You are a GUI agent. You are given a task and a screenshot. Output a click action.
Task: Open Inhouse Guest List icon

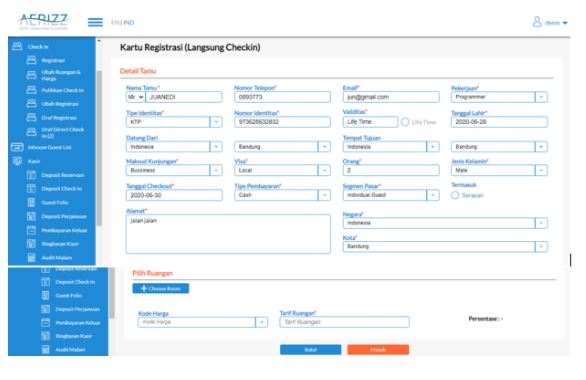[17, 147]
